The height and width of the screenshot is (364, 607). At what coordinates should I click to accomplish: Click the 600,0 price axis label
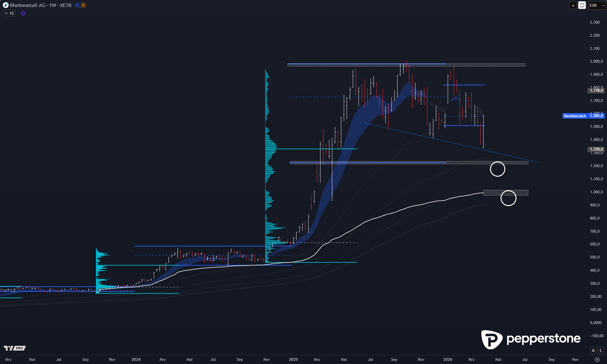(595, 244)
